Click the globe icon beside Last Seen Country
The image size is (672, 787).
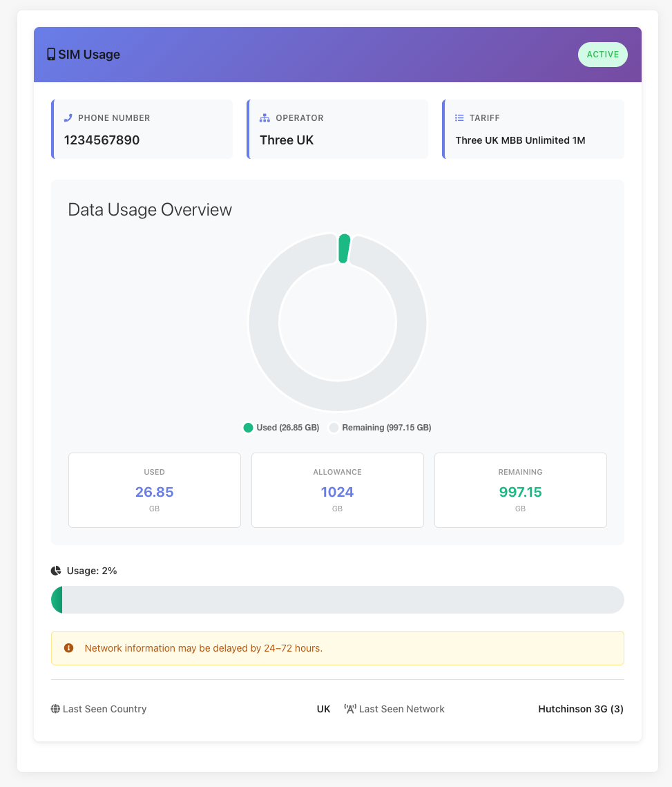(55, 709)
